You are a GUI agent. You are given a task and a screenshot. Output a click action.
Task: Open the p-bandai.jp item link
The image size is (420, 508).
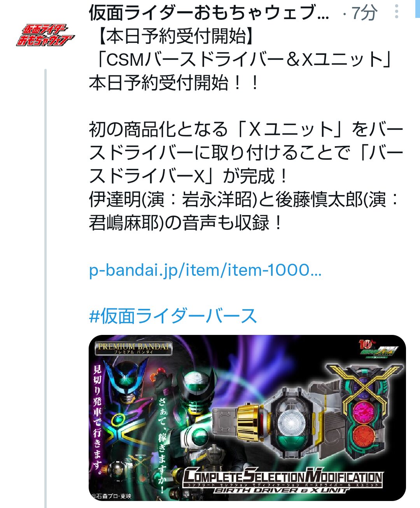(205, 270)
